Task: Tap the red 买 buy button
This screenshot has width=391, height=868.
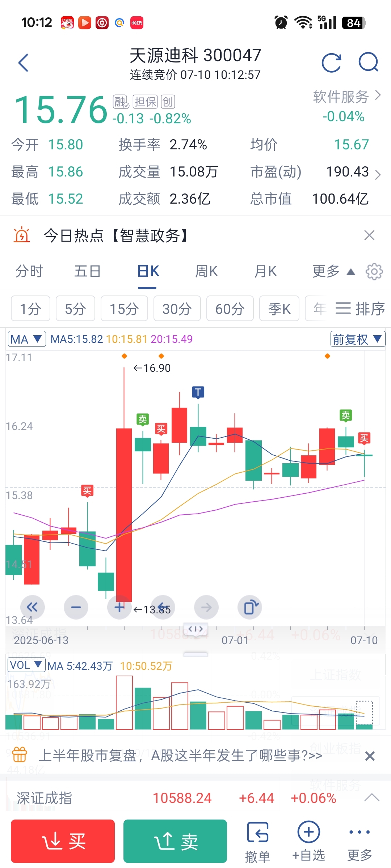Action: (x=63, y=841)
